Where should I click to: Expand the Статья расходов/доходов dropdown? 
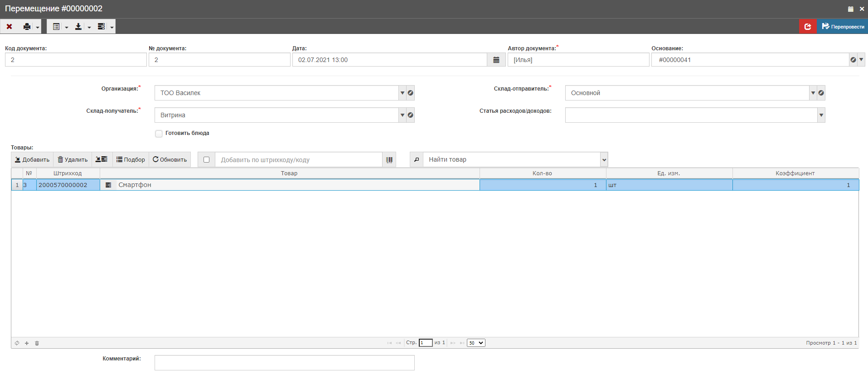click(x=821, y=115)
